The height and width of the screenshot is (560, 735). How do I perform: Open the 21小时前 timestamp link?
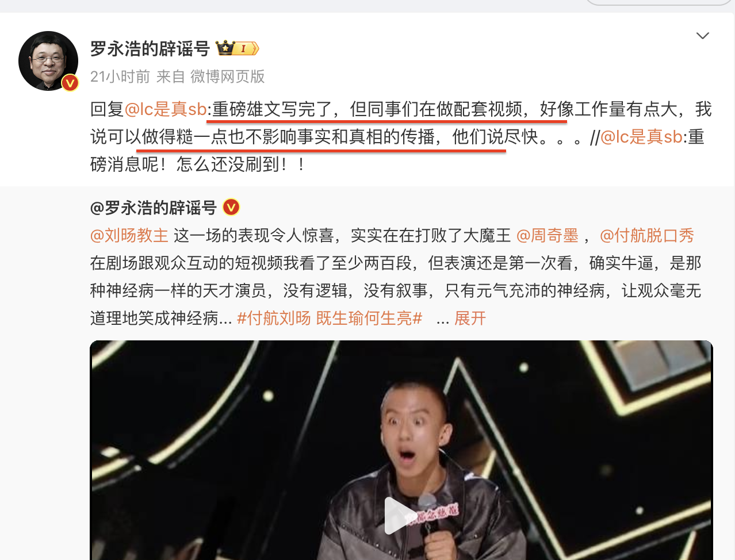(x=120, y=76)
